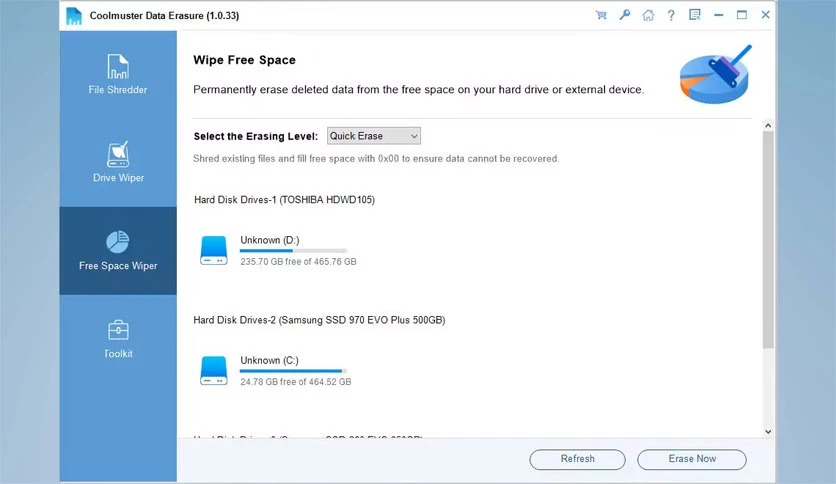Image resolution: width=836 pixels, height=484 pixels.
Task: Switch to Drive Wiper section
Action: click(118, 163)
